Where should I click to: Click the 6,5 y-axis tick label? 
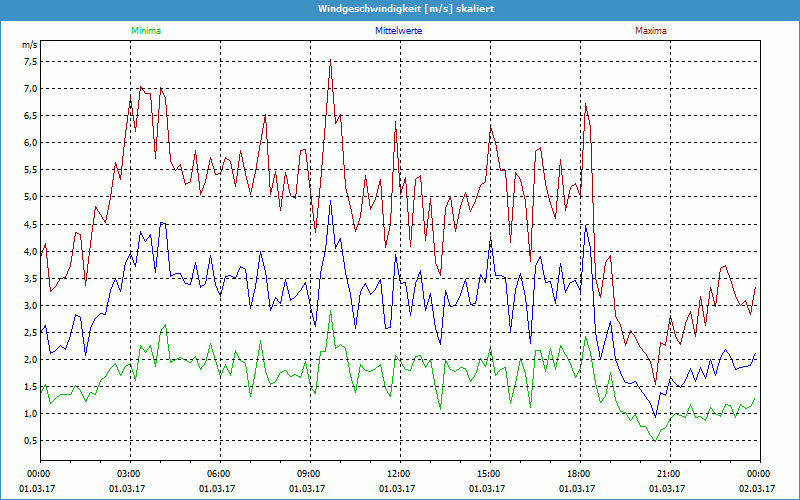(x=31, y=116)
